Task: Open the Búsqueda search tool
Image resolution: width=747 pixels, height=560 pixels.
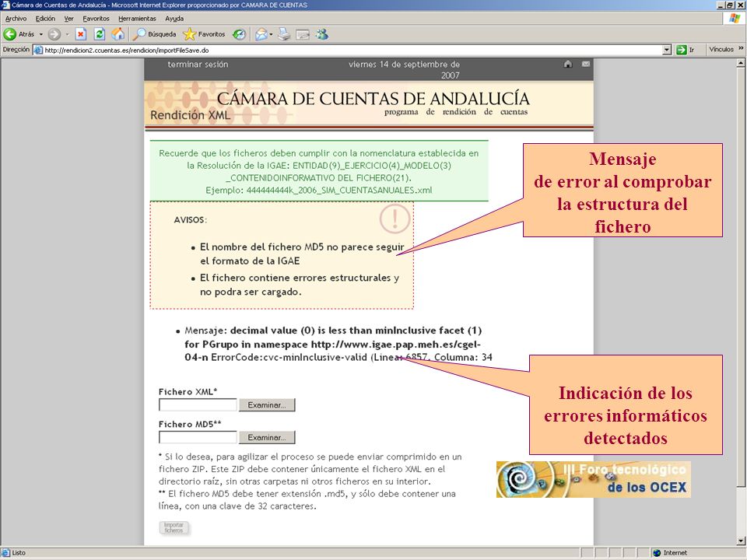Action: coord(154,33)
